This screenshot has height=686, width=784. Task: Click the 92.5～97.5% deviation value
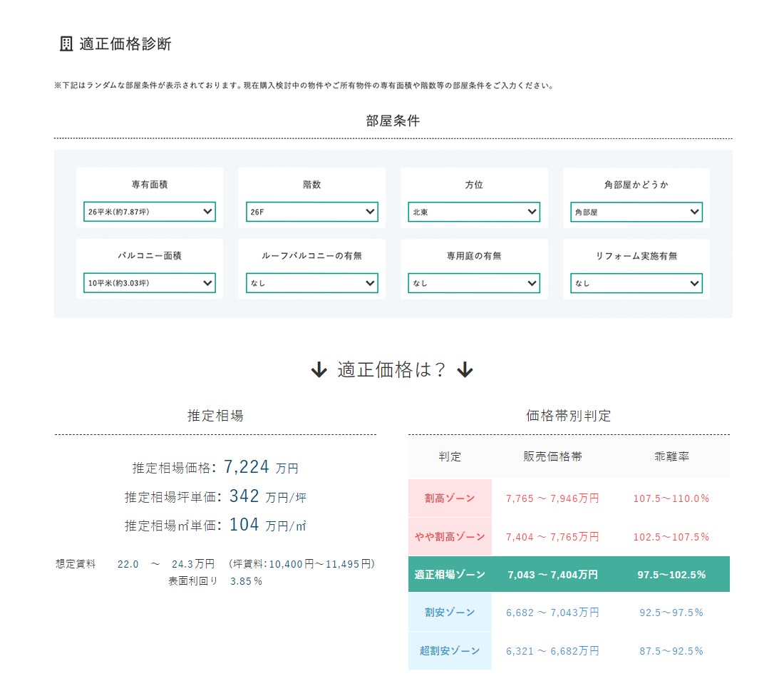coord(671,613)
